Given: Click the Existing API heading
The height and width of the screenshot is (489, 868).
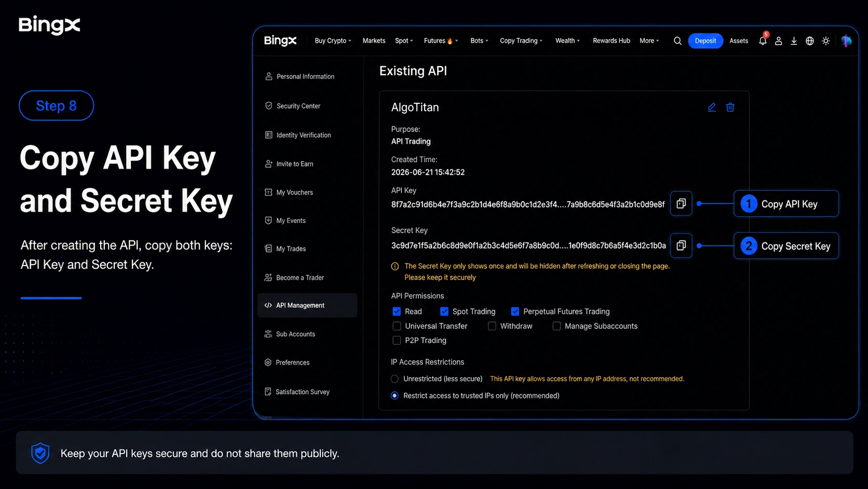Looking at the screenshot, I should pos(413,71).
